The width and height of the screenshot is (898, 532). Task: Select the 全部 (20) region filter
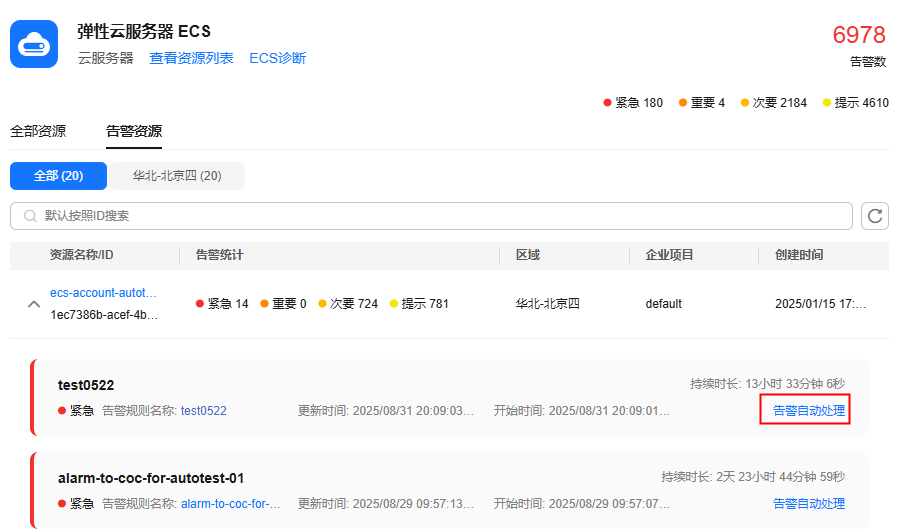pos(58,176)
